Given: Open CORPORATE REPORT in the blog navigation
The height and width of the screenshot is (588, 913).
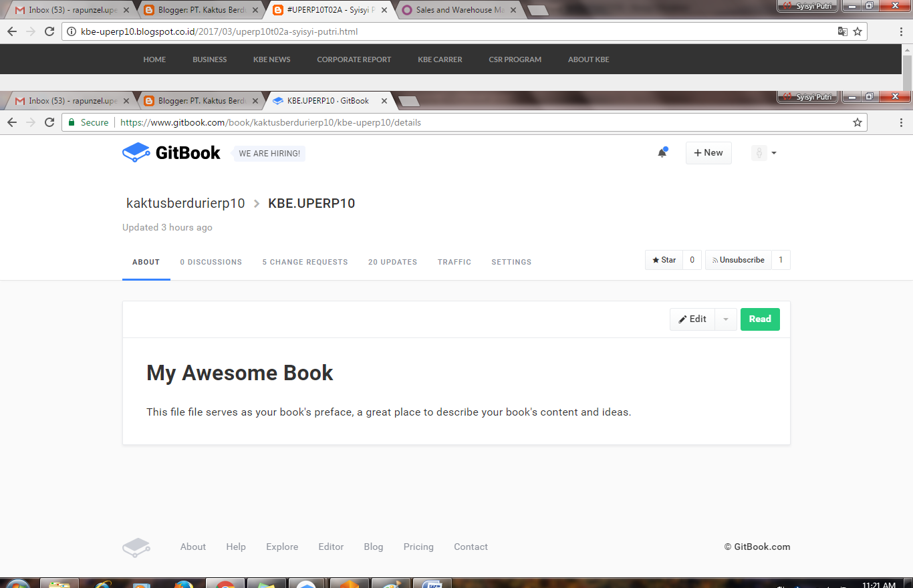Looking at the screenshot, I should click(354, 59).
